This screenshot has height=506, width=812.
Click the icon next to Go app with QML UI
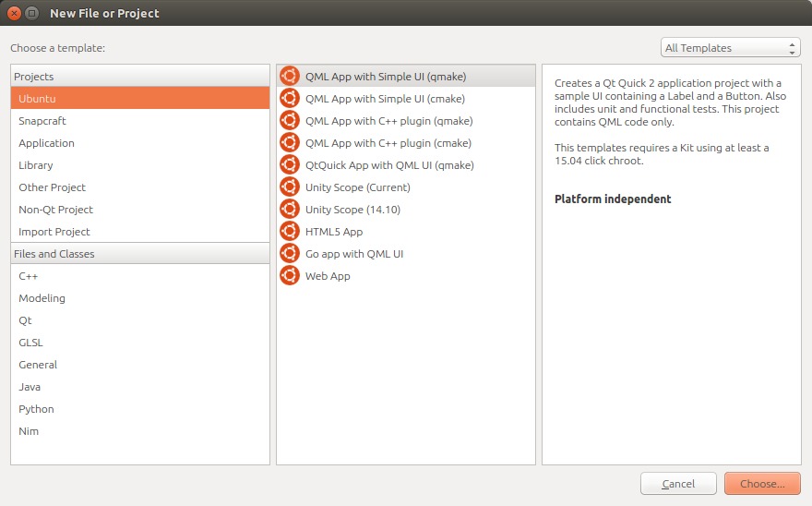point(290,254)
